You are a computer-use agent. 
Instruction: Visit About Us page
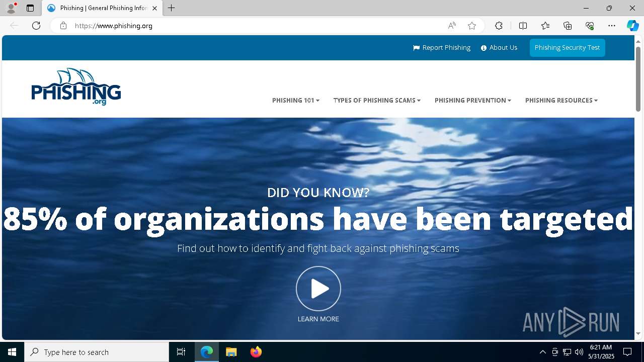(x=499, y=48)
